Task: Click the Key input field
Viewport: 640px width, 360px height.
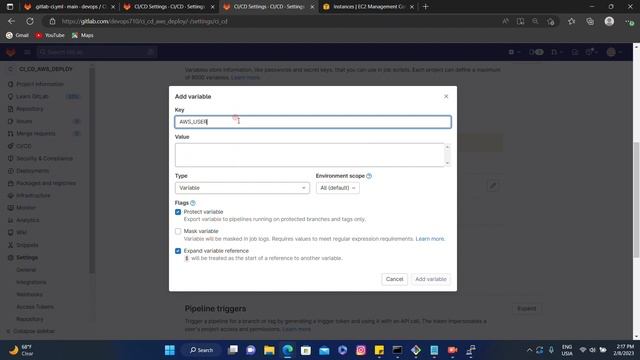Action: (x=313, y=122)
